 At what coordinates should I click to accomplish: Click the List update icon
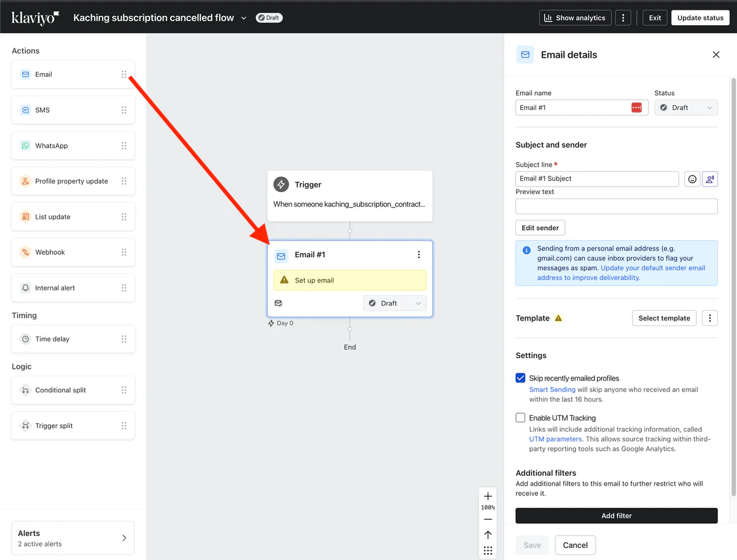tap(25, 217)
